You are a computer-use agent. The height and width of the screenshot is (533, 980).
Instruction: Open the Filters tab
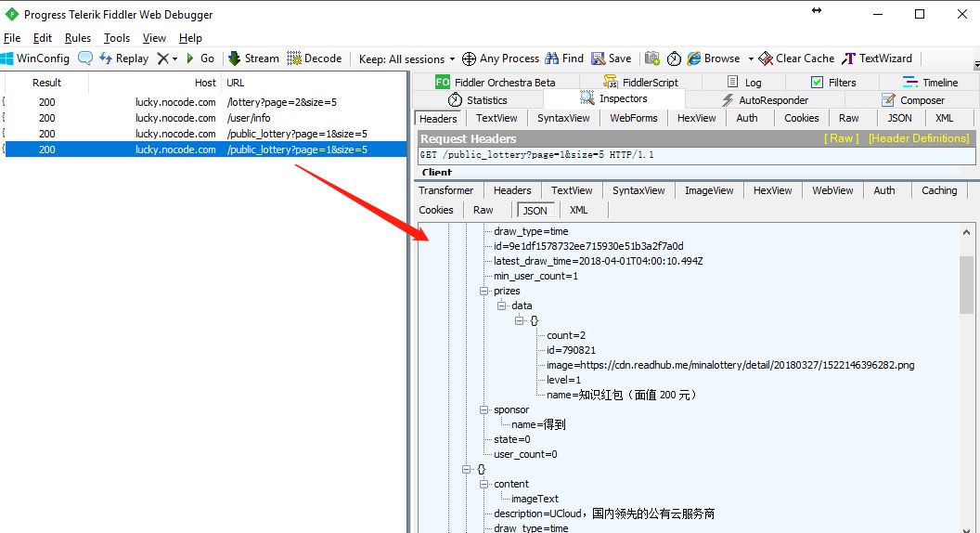click(833, 82)
